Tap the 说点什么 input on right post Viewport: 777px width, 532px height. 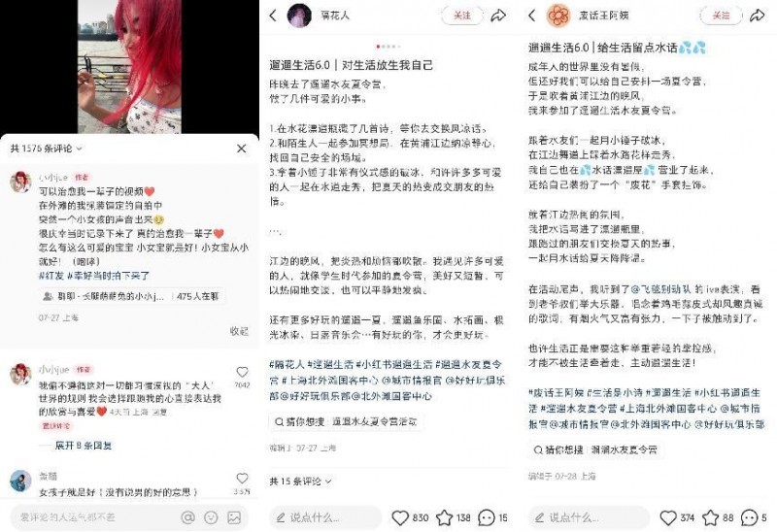[589, 517]
